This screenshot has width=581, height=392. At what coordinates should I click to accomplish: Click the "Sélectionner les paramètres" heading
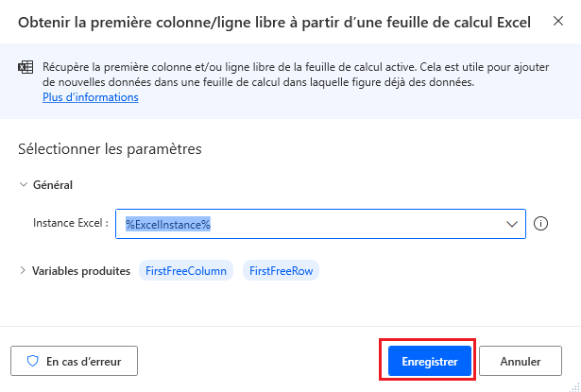(110, 149)
